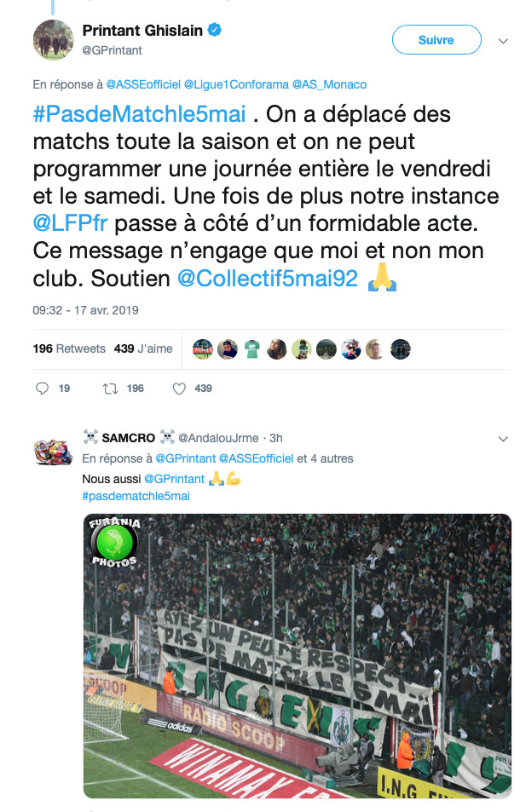The width and height of the screenshot is (520, 812).
Task: Visit the @Collectif5mai92 mention
Action: point(268,278)
